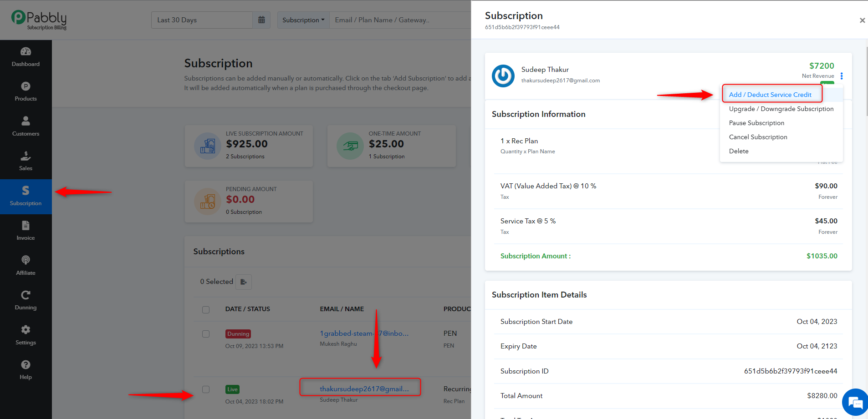Viewport: 868px width, 419px height.
Task: Open the Last 30 Days date range field
Action: [x=202, y=20]
